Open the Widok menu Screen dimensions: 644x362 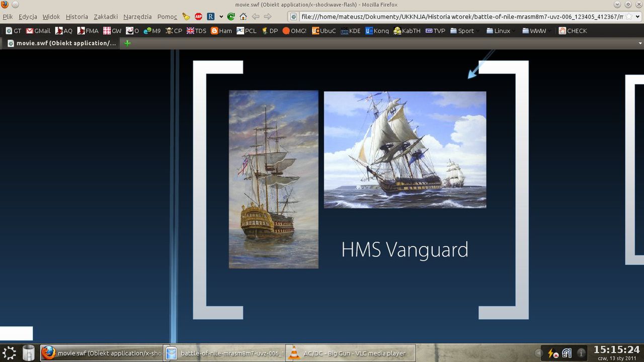[51, 17]
